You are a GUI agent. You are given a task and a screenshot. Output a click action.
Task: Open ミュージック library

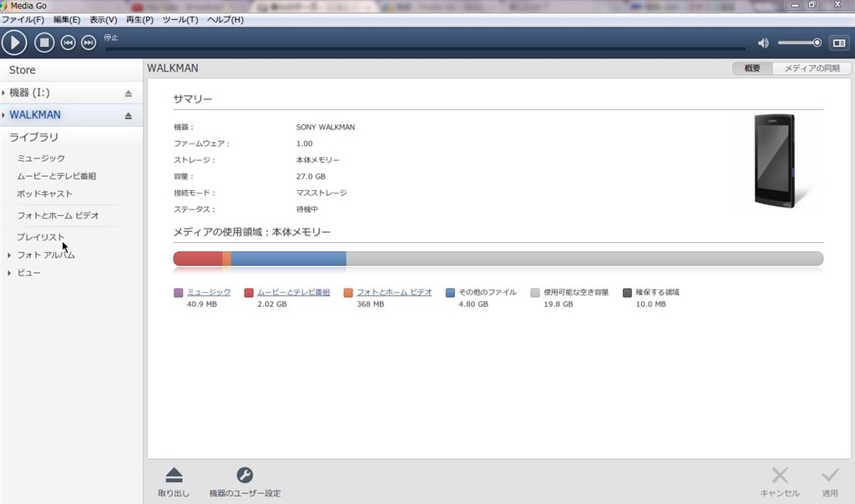[x=41, y=159]
